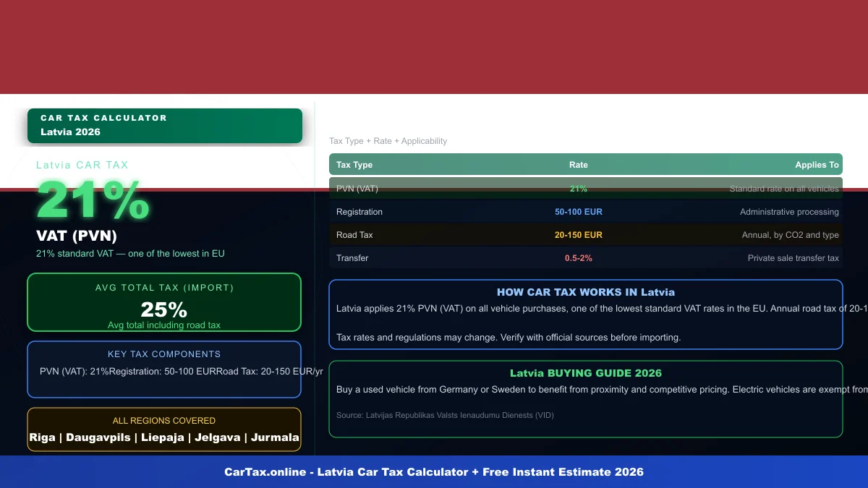The height and width of the screenshot is (488, 868).
Task: Click the CarTax.online footer banner
Action: pos(434,471)
